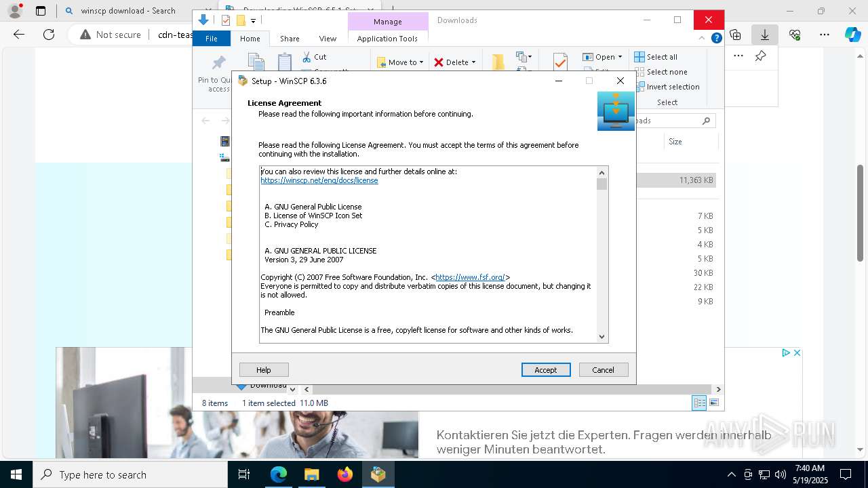
Task: Open Edge Settings and more menu
Action: (x=825, y=35)
